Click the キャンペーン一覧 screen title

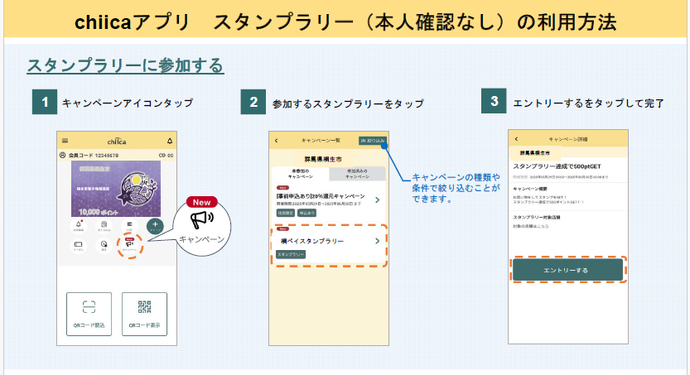pos(321,140)
